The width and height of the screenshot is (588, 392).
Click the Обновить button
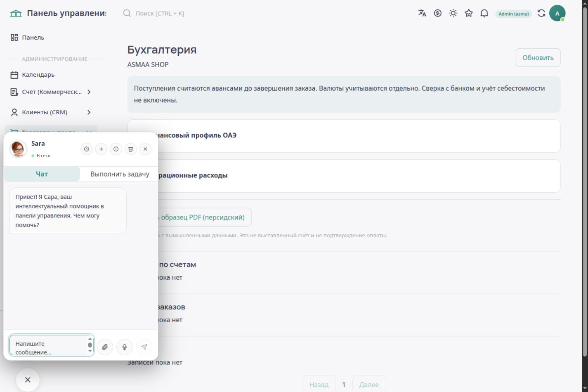[x=538, y=58]
